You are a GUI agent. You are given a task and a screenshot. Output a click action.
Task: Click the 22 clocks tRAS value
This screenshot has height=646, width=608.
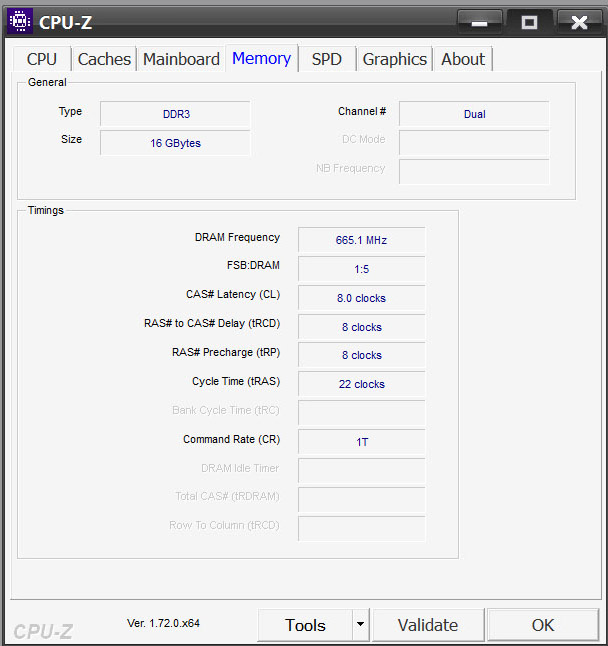point(362,384)
